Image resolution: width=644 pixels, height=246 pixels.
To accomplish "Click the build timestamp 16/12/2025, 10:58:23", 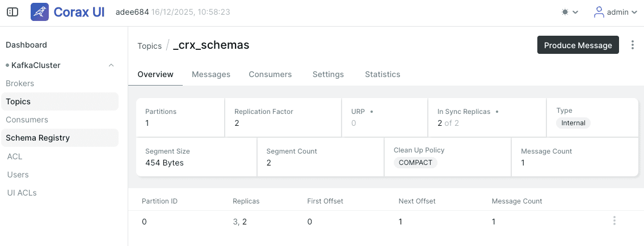I will click(x=191, y=12).
